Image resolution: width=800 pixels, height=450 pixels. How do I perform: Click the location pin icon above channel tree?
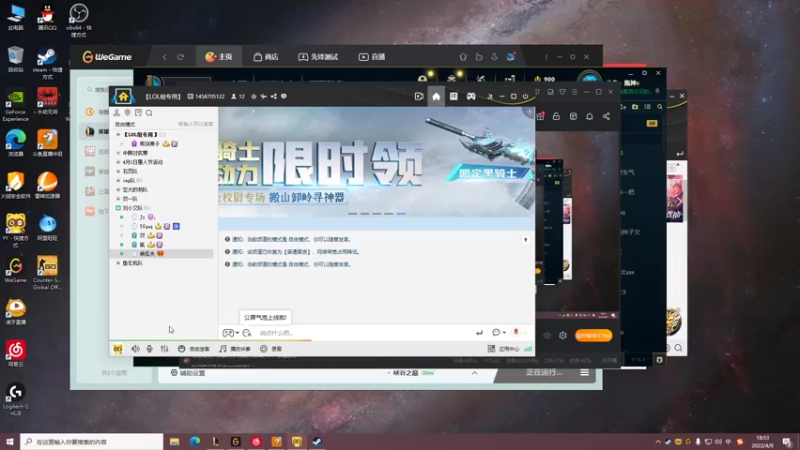(x=128, y=113)
